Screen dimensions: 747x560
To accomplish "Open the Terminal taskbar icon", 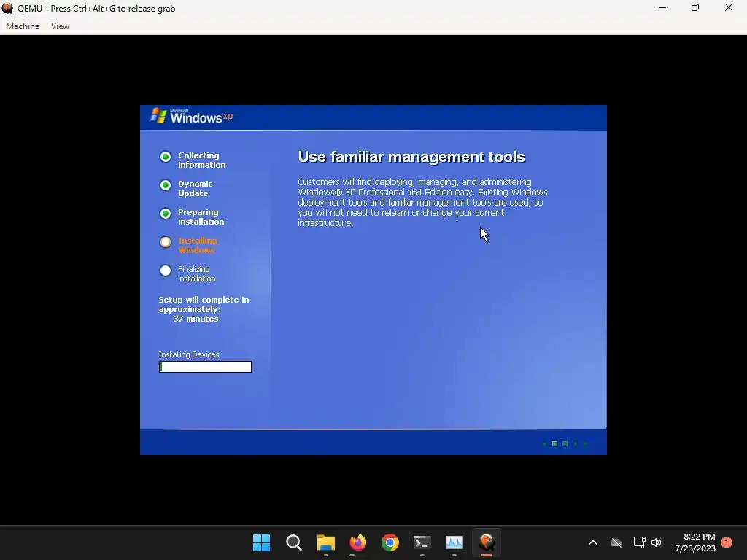I will (x=422, y=542).
